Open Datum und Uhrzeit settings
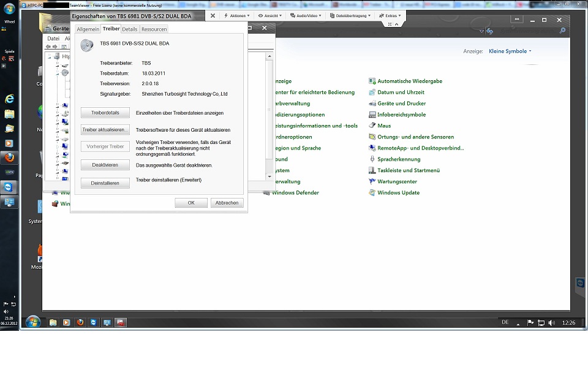588x375 pixels. (401, 93)
